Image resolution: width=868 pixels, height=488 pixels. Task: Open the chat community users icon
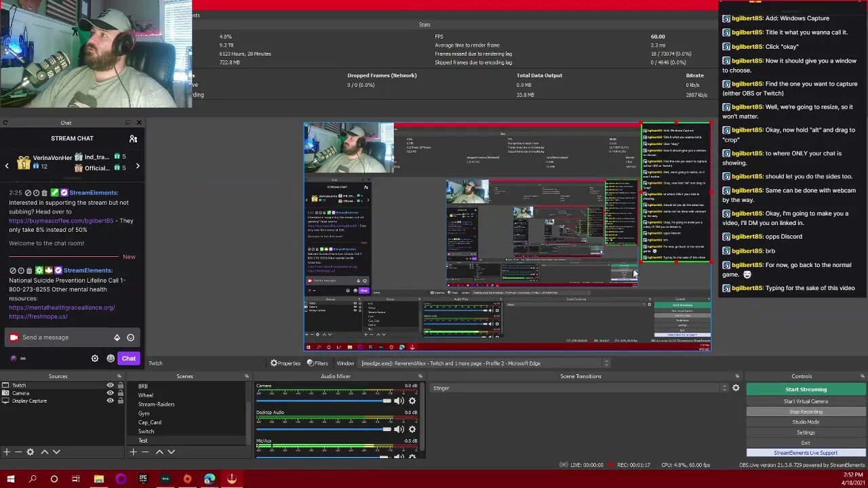coord(133,139)
